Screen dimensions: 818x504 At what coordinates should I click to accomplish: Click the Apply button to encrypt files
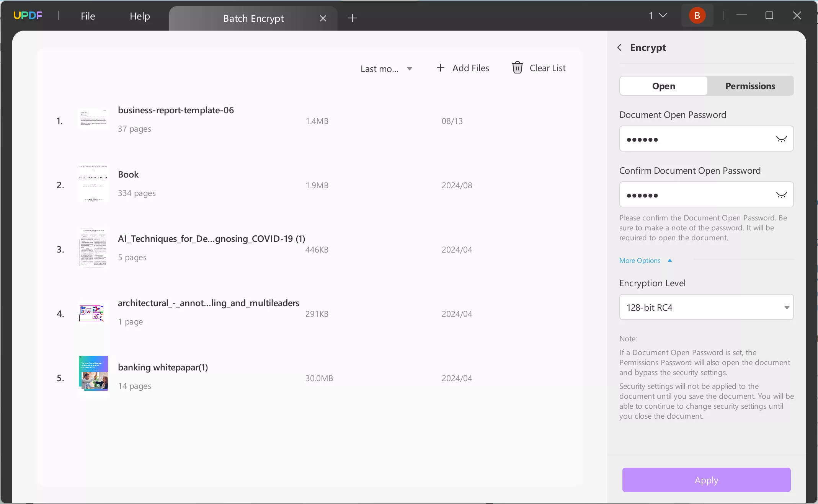[706, 480]
